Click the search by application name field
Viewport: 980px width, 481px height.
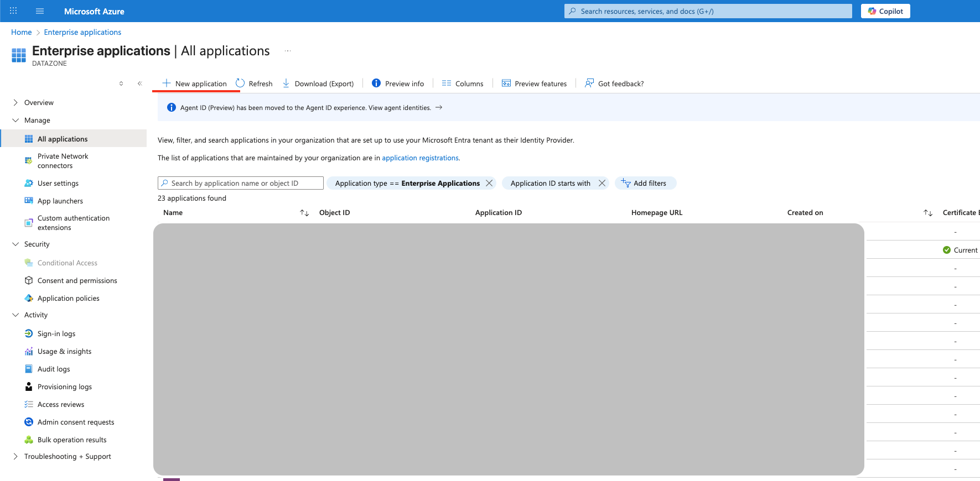241,183
